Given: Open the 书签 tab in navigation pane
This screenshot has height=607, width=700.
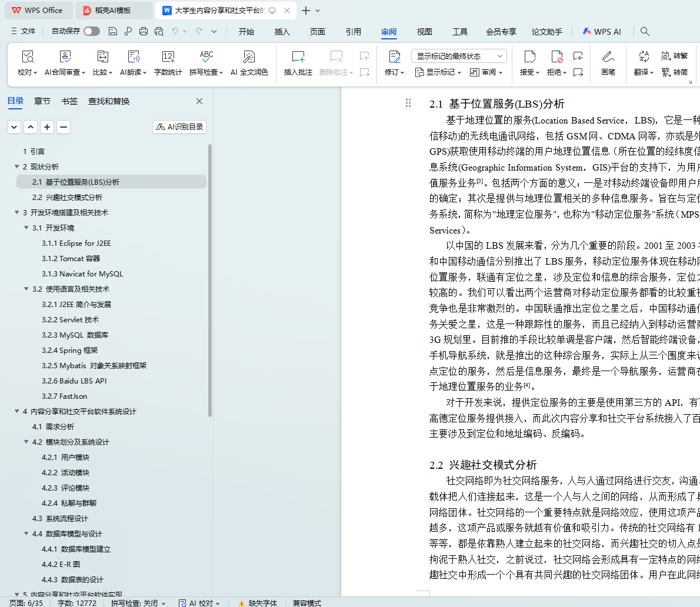Looking at the screenshot, I should click(69, 101).
